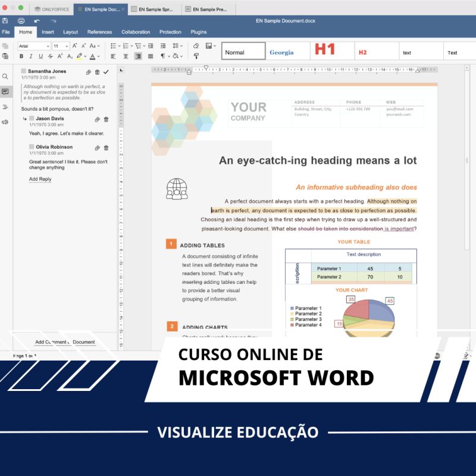Toggle Bold formatting
The image size is (476, 476).
tap(21, 56)
